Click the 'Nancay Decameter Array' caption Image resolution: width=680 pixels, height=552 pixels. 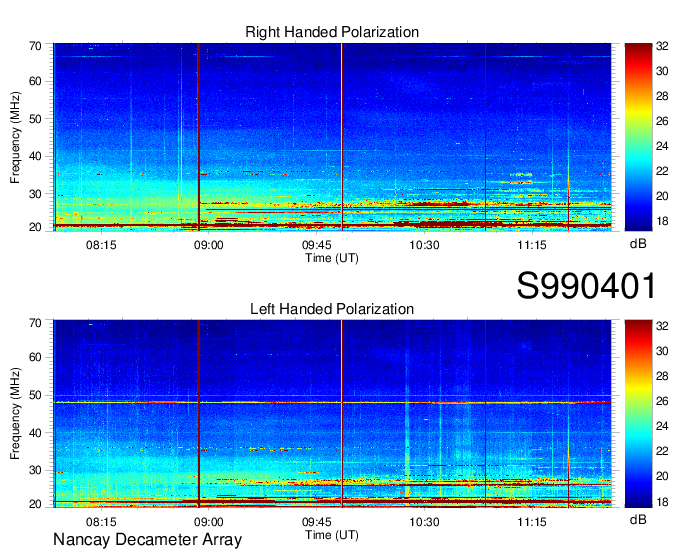point(147,540)
